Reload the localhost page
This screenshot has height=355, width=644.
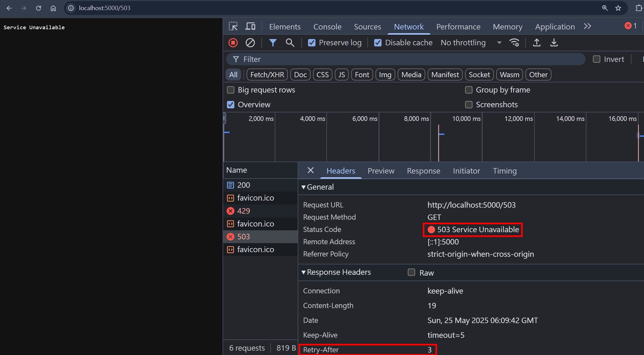(x=39, y=8)
